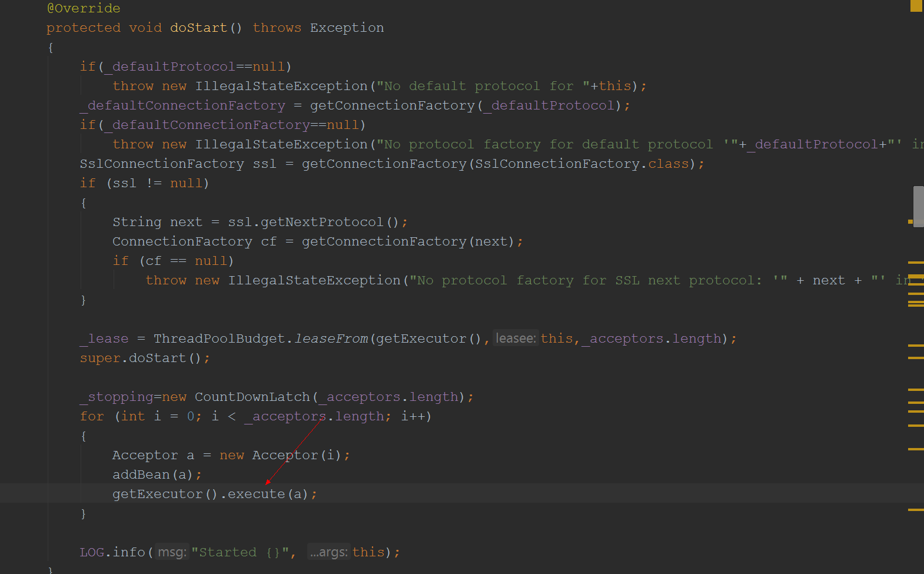Viewport: 924px width, 574px height.
Task: Click the execute method call
Action: point(256,494)
